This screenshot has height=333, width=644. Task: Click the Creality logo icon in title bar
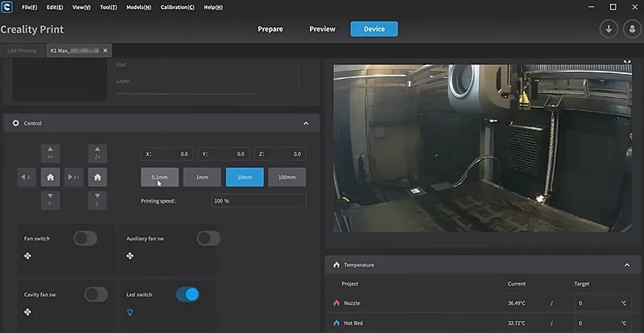click(x=6, y=7)
